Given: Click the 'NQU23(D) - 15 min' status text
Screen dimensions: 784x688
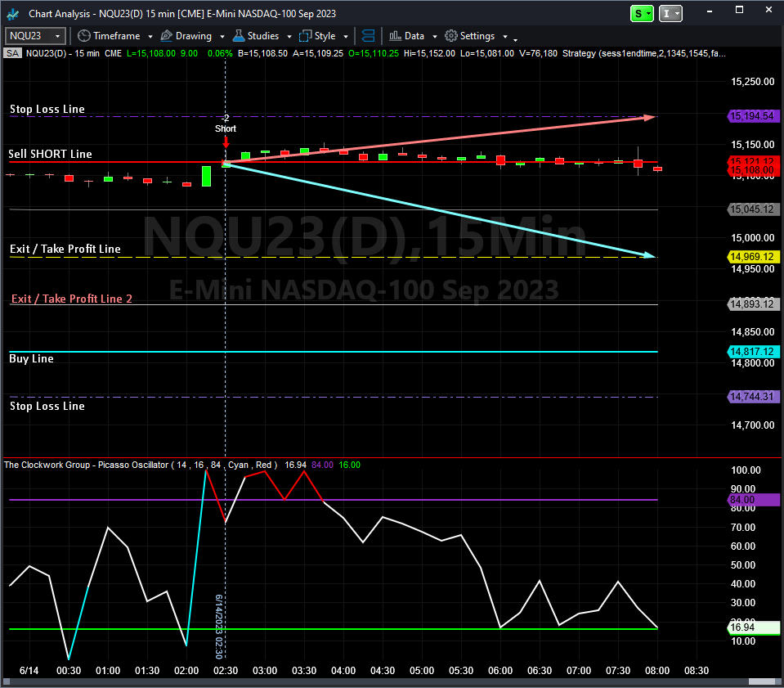Looking at the screenshot, I should (62, 53).
